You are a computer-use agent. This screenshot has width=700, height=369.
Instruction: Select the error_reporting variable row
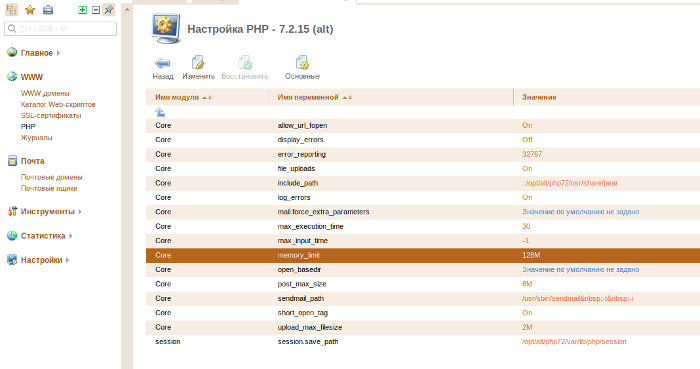click(423, 154)
